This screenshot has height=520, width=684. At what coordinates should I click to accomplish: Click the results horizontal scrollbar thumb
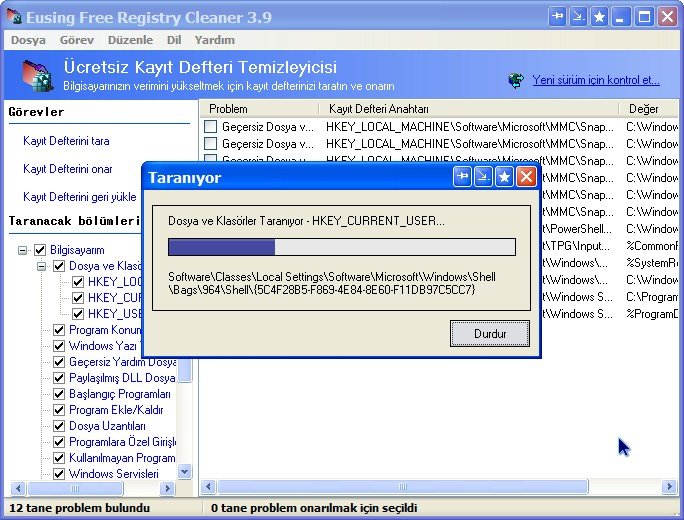pyautogui.click(x=402, y=486)
